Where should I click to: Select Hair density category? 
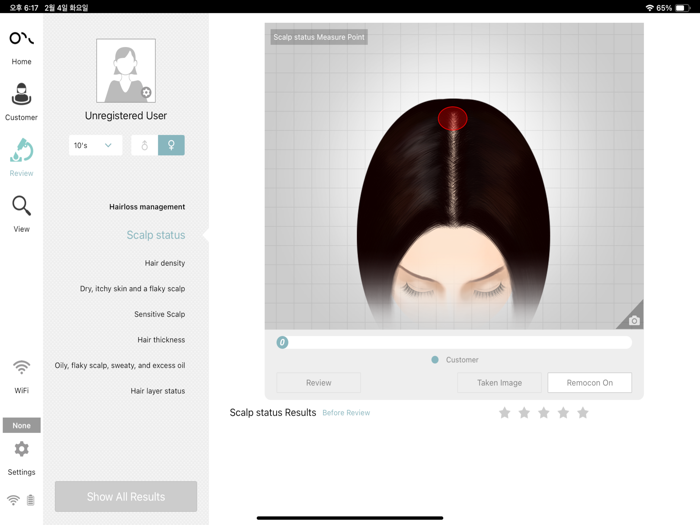(x=165, y=263)
